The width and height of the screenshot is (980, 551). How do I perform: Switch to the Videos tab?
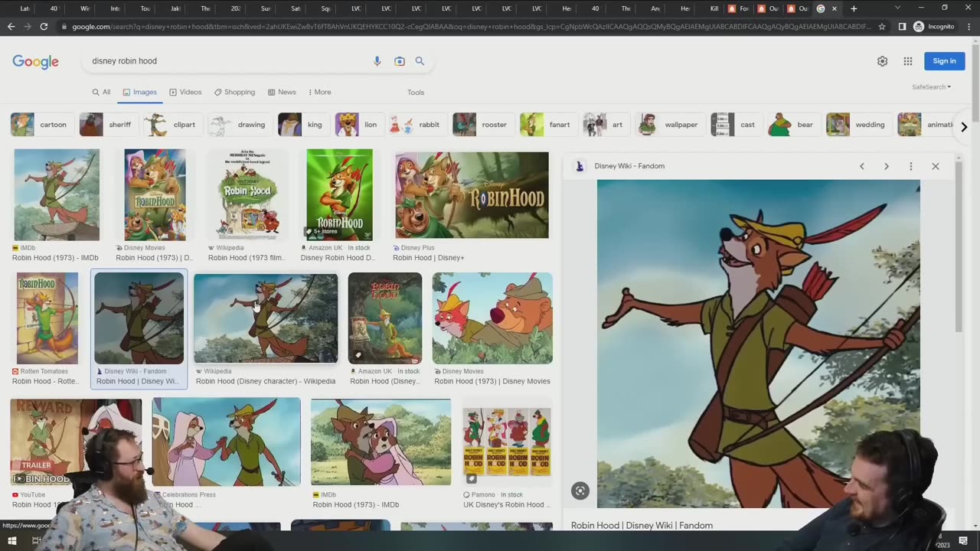point(185,92)
